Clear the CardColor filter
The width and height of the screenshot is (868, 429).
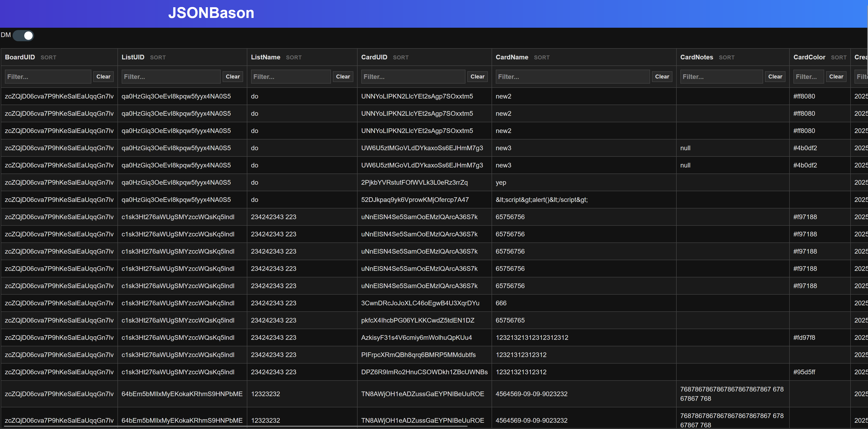coord(836,77)
